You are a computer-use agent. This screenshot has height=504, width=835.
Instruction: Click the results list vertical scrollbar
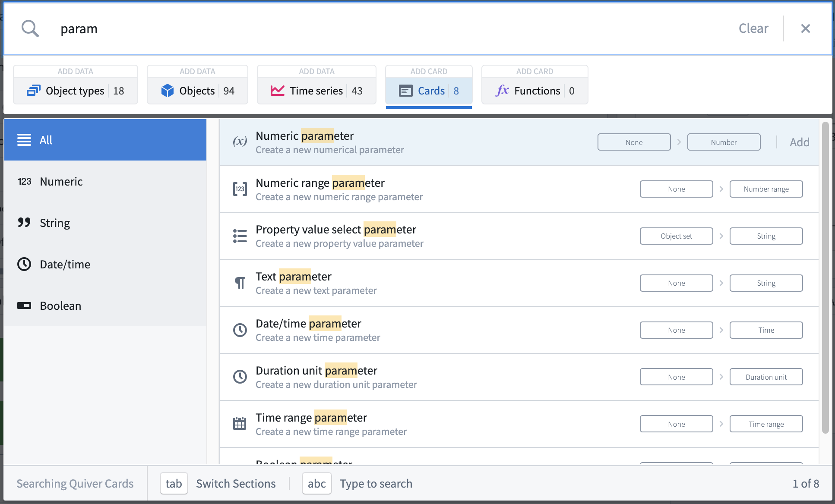pos(825,278)
